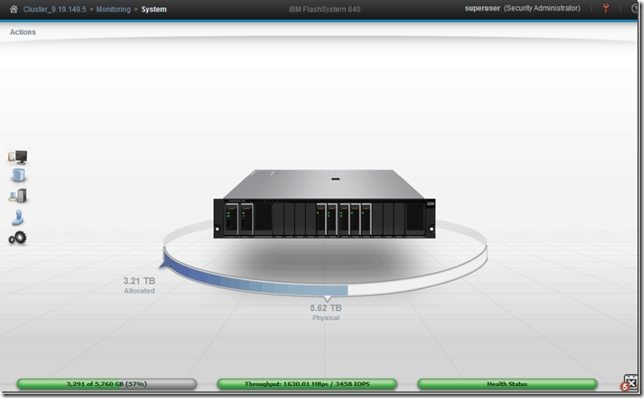The image size is (644, 398).
Task: Click the 3.21 TB Allocated label
Action: pos(139,285)
